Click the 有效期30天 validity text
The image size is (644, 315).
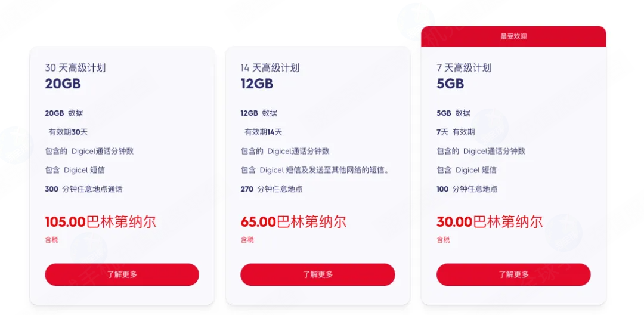coord(68,132)
